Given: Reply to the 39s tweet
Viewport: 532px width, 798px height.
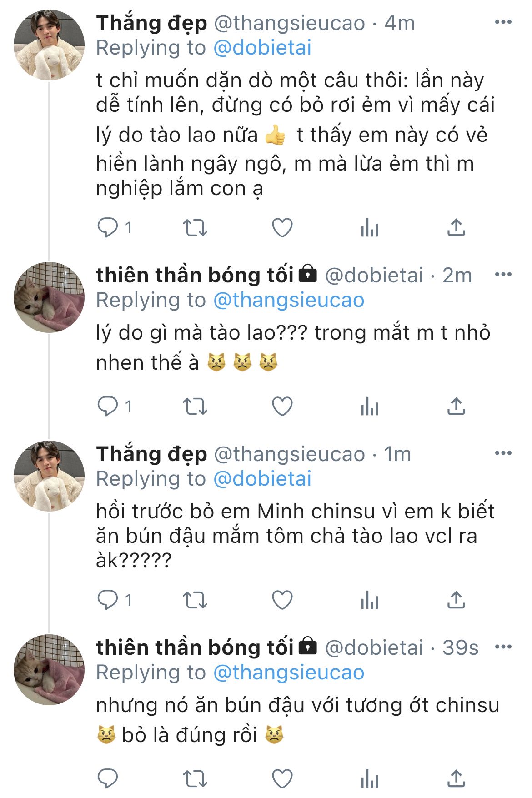Looking at the screenshot, I should pyautogui.click(x=108, y=778).
